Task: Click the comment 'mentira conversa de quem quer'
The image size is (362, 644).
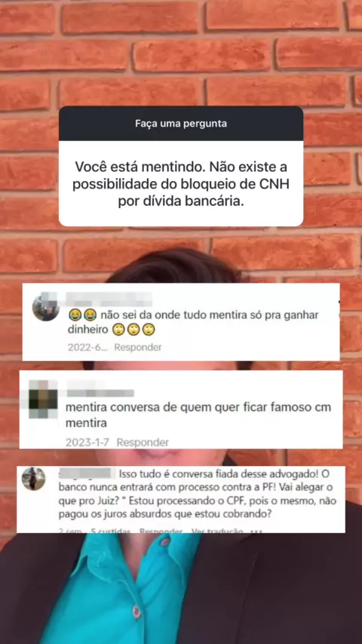Action: (198, 415)
